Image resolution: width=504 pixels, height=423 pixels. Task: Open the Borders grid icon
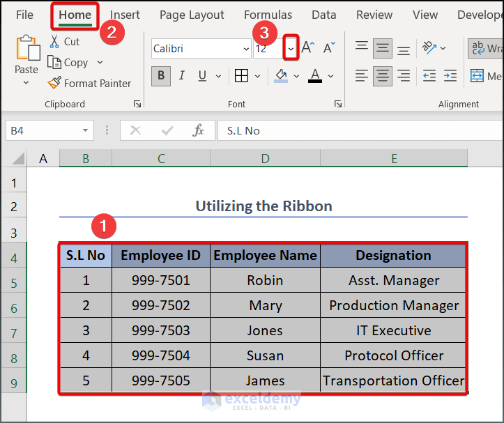241,76
